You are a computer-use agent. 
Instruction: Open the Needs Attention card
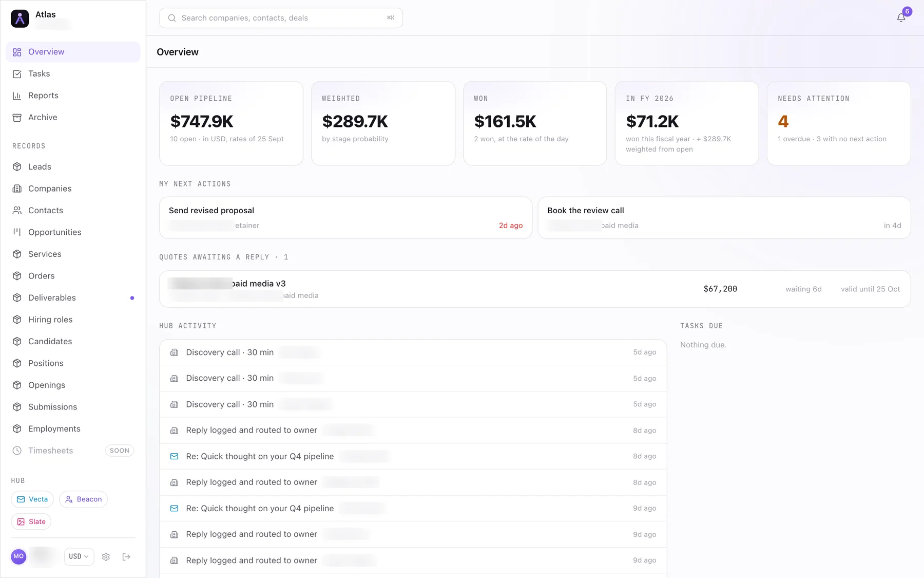839,123
